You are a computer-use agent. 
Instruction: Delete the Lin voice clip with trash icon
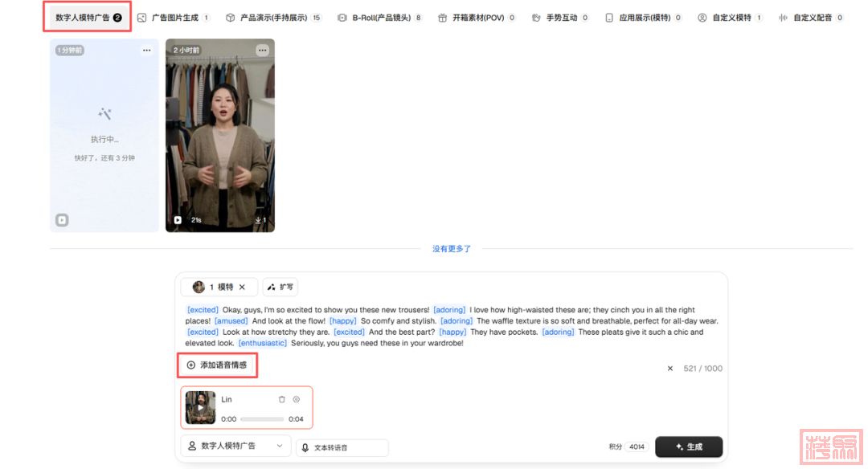point(281,399)
